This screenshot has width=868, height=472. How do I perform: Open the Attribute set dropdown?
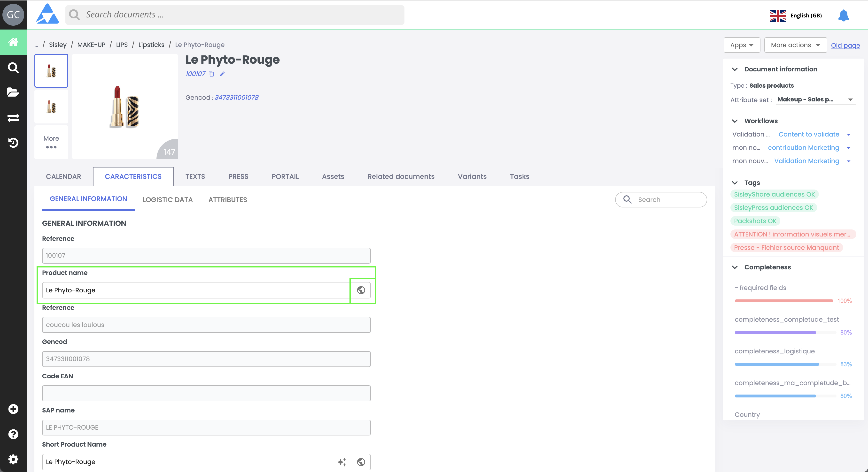tap(815, 99)
